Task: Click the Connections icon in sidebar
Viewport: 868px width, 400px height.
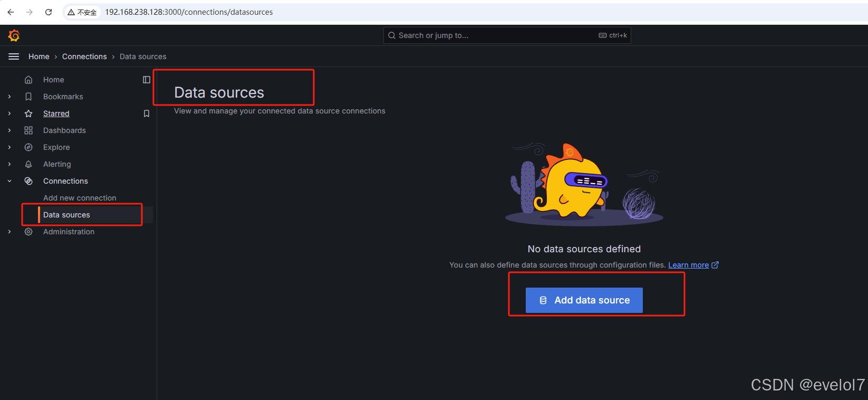Action: pos(28,181)
